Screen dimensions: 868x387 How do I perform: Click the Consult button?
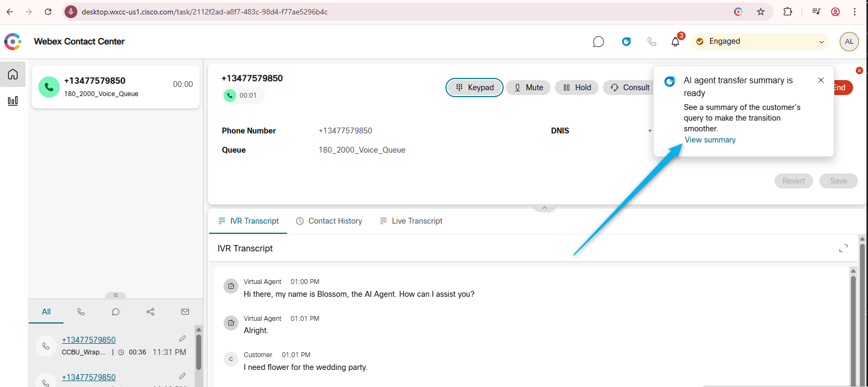pyautogui.click(x=630, y=88)
